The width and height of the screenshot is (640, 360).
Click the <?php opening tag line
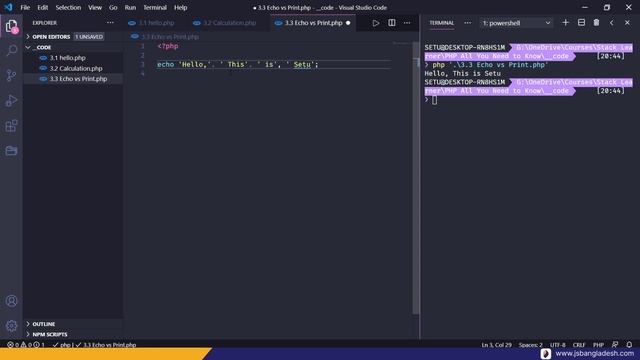coord(168,47)
